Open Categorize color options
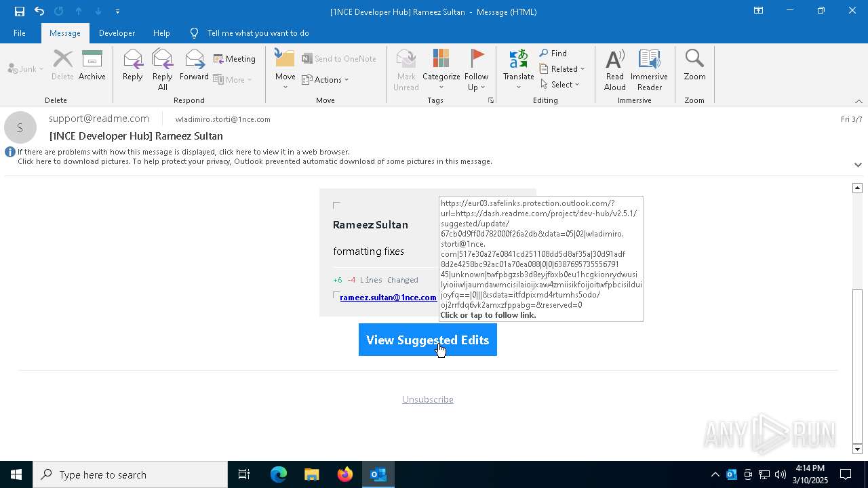The height and width of the screenshot is (488, 868). click(x=441, y=69)
